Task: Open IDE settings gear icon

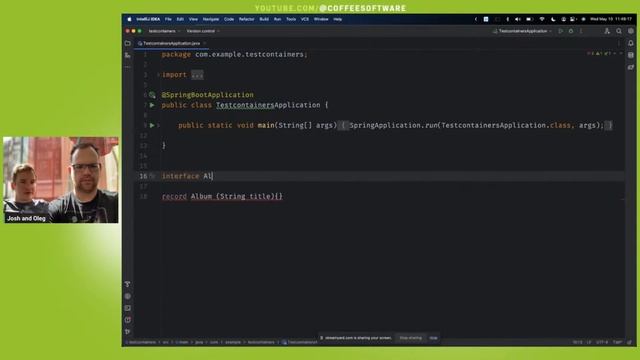Action: (631, 31)
